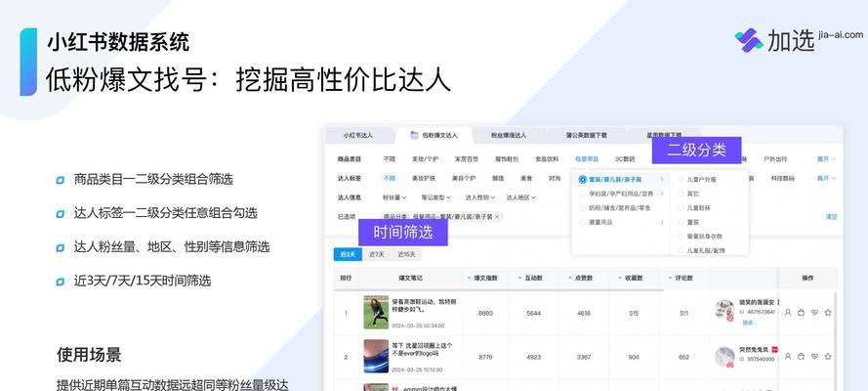Select 美妆/个护 product category

[x=425, y=159]
